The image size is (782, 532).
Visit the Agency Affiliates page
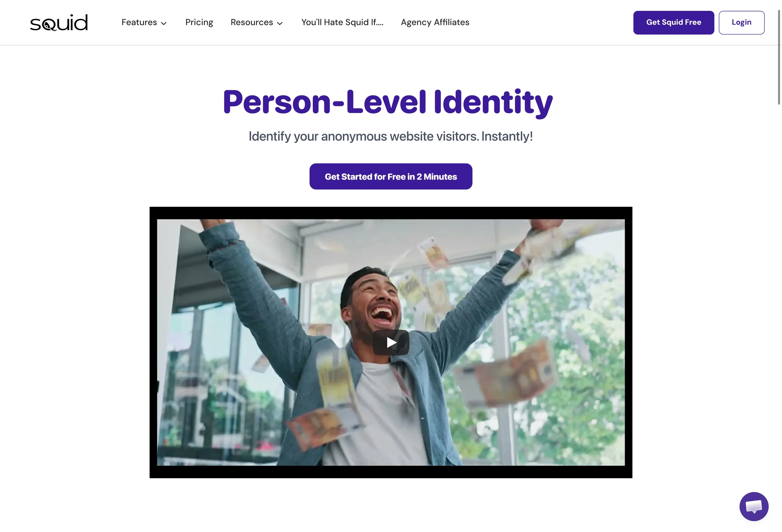point(435,22)
